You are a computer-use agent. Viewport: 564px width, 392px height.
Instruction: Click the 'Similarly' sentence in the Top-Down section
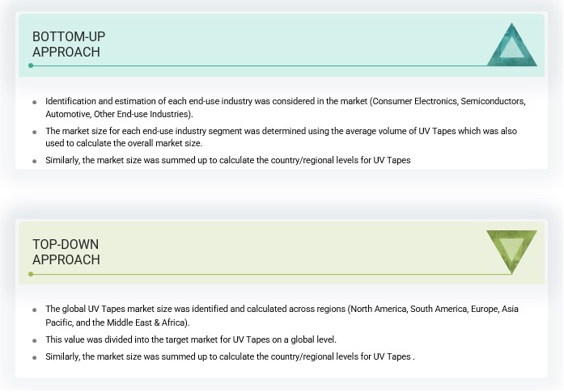(x=229, y=357)
